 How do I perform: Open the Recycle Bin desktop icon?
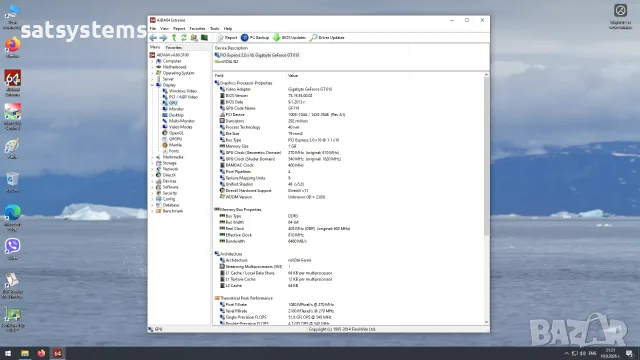pos(12,182)
